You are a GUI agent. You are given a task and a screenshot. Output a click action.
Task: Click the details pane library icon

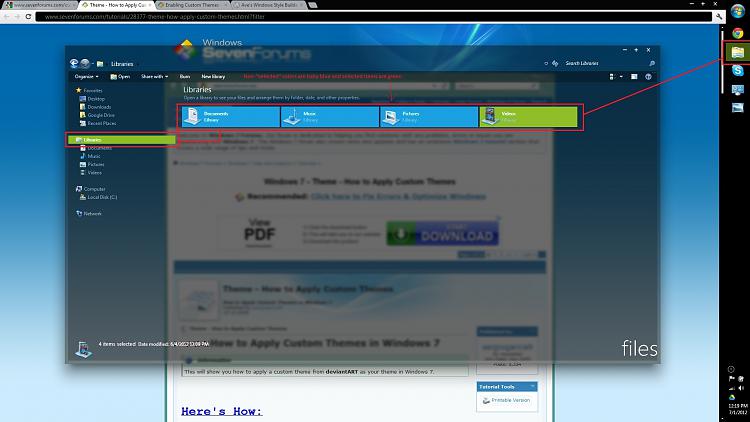83,349
